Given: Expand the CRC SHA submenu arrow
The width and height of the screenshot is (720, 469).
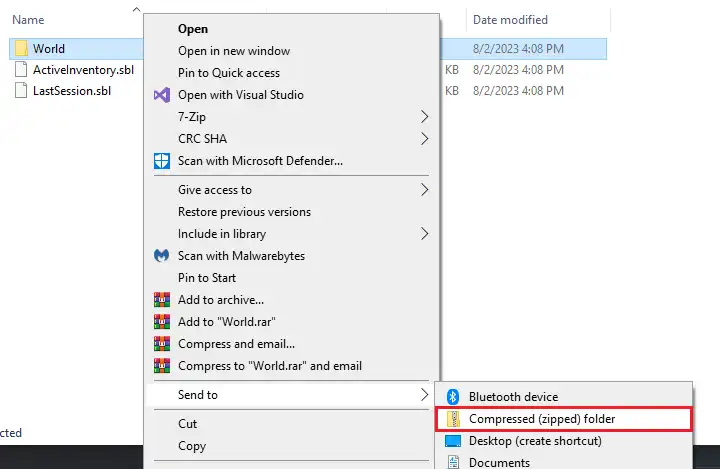Looking at the screenshot, I should click(424, 139).
